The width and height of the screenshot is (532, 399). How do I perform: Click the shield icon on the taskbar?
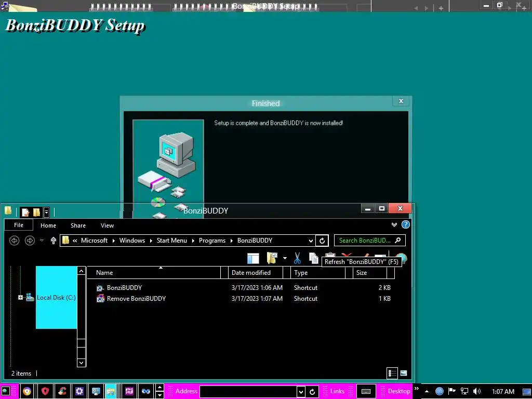[45, 391]
